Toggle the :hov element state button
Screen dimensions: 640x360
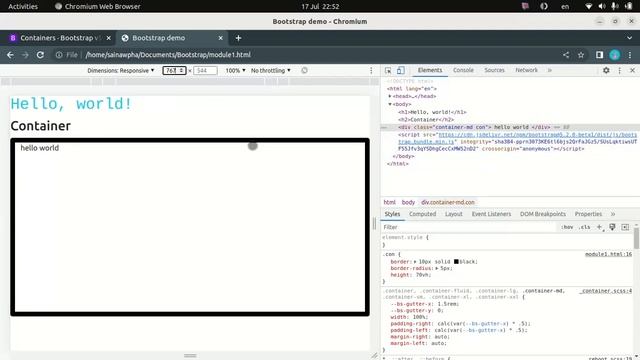point(567,227)
